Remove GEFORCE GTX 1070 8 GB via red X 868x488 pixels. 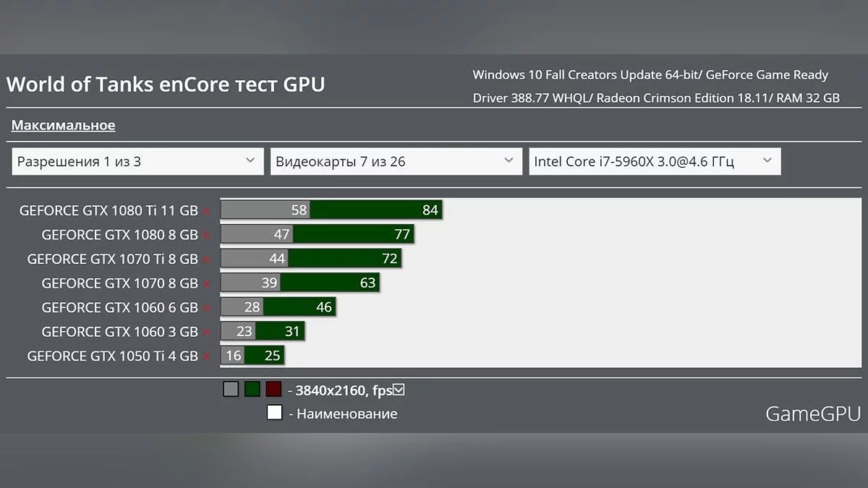click(206, 283)
